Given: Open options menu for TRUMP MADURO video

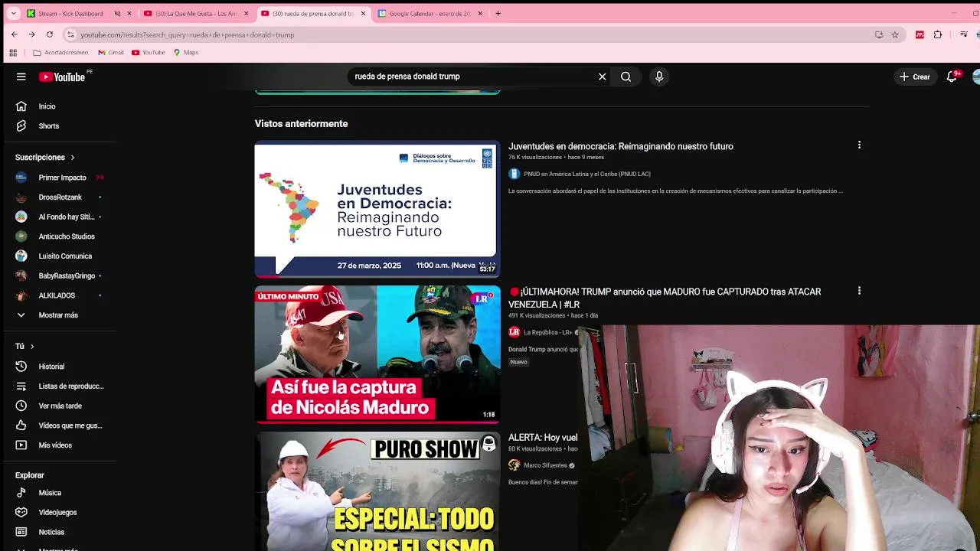Looking at the screenshot, I should [x=859, y=291].
